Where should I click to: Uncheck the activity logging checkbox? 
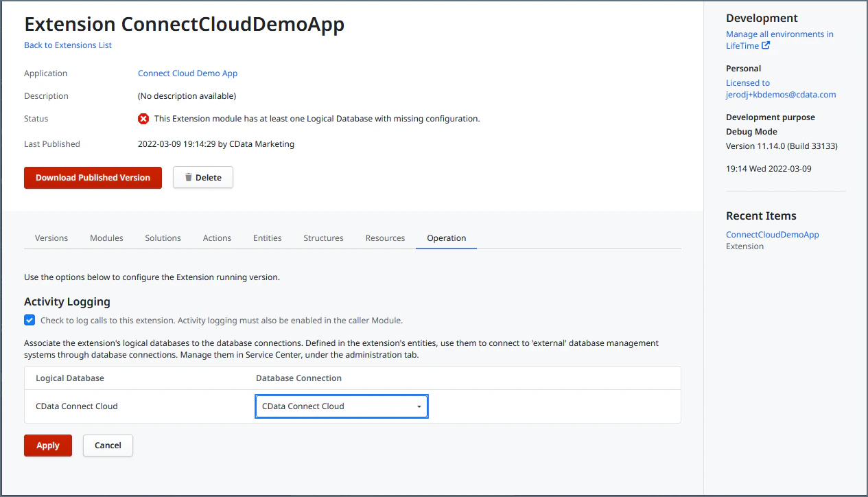coord(30,320)
